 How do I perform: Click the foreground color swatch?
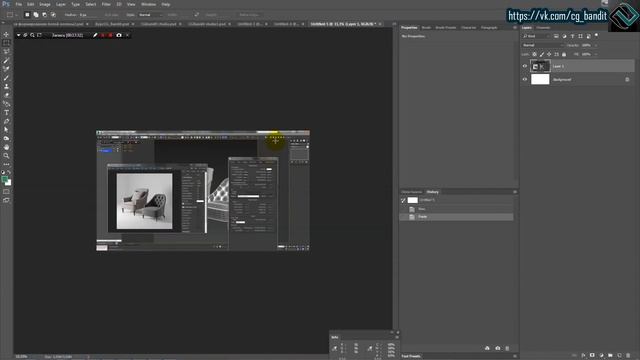coord(4,179)
